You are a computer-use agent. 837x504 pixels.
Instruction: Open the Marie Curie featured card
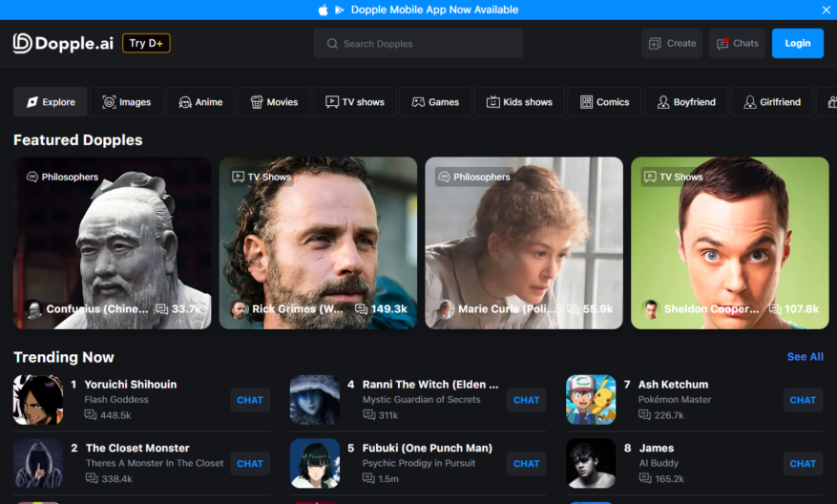click(x=524, y=242)
